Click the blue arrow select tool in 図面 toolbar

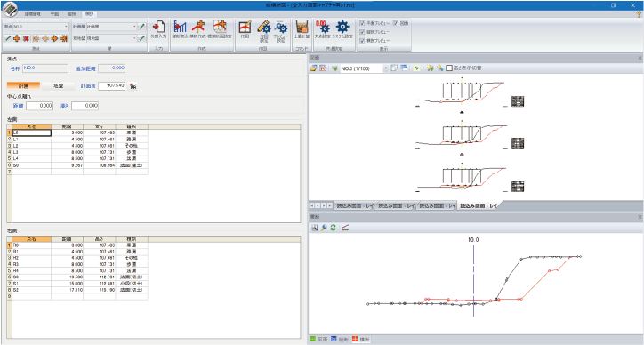pyautogui.click(x=416, y=68)
